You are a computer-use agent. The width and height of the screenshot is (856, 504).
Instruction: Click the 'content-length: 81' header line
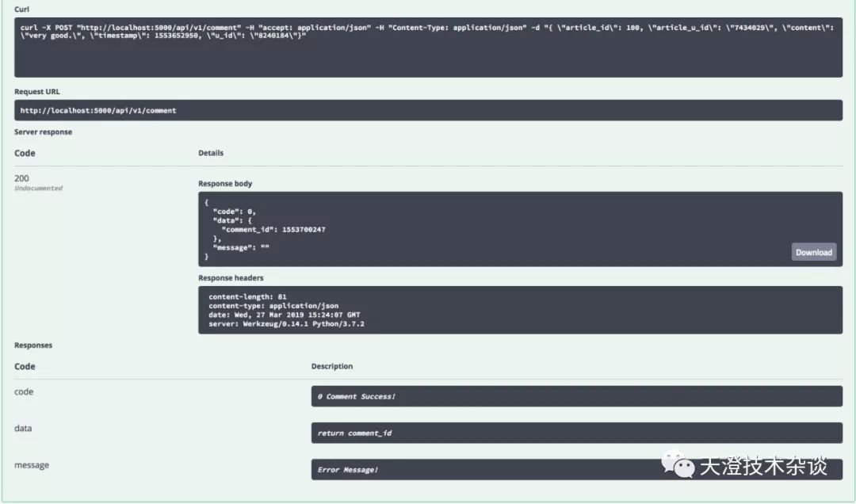(x=247, y=297)
